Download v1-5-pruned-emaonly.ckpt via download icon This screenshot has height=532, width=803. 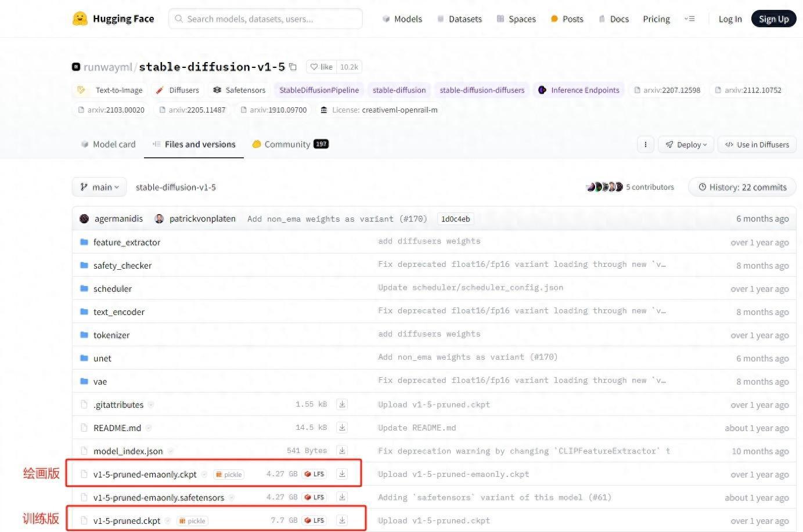(342, 474)
